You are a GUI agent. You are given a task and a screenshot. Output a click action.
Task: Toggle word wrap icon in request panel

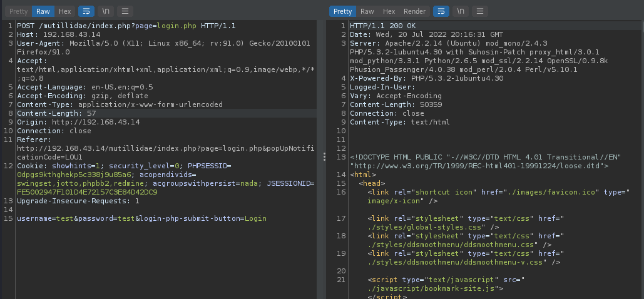(x=86, y=11)
